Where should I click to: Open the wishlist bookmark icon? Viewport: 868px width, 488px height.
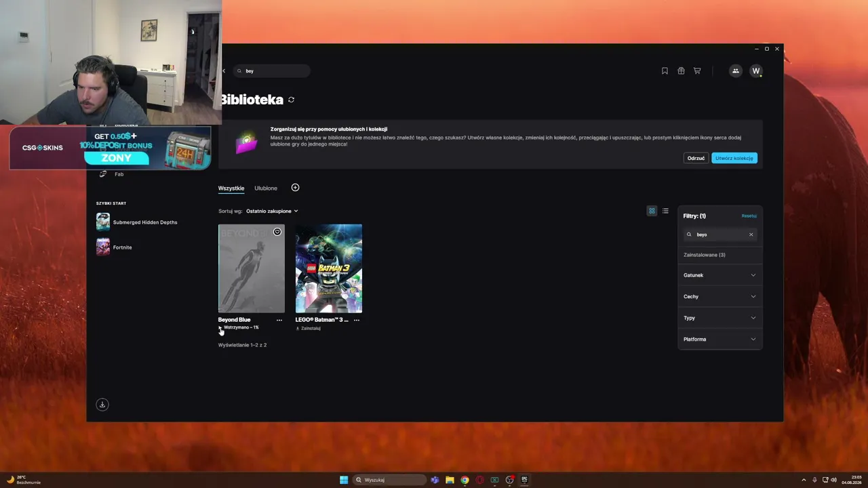[665, 70]
